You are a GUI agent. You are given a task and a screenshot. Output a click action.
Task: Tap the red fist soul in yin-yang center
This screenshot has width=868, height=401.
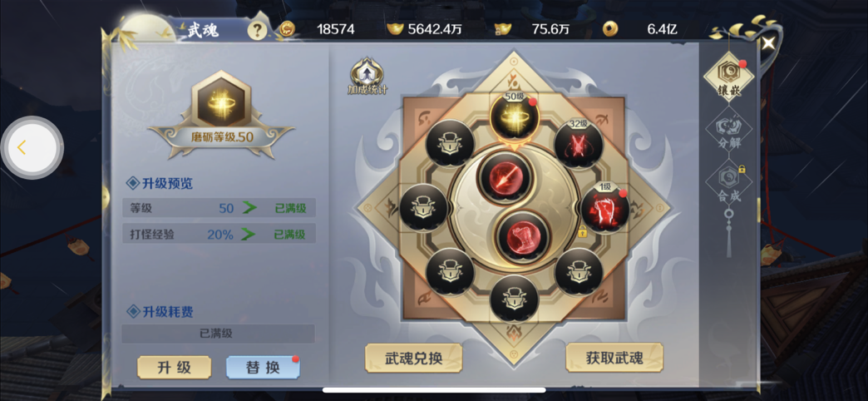[523, 236]
